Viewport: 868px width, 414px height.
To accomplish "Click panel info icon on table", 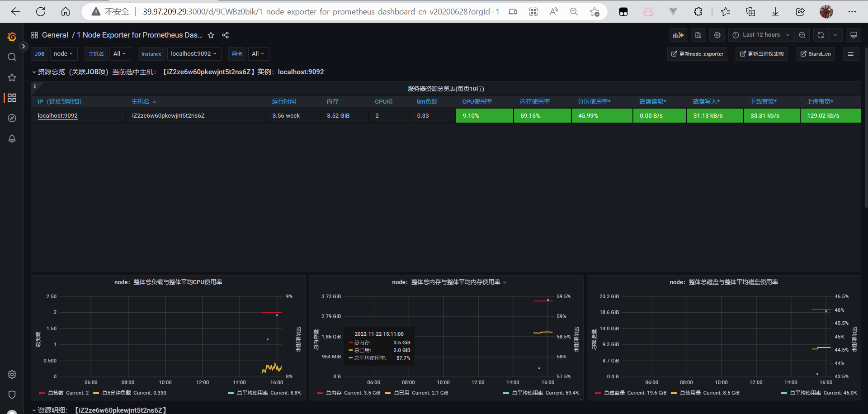I will tap(35, 86).
